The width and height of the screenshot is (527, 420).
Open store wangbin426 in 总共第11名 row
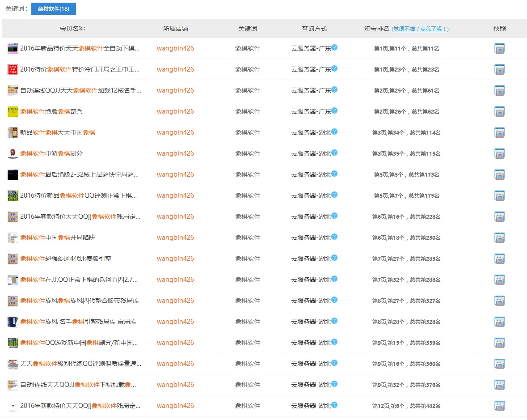175,48
